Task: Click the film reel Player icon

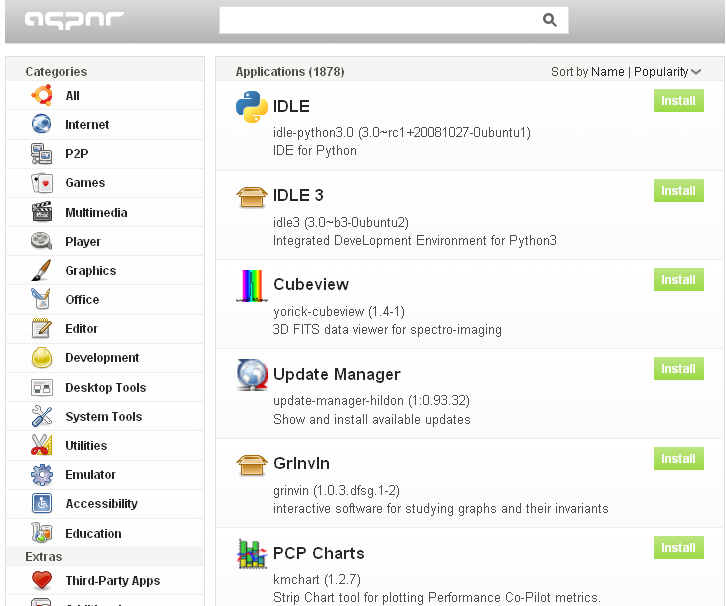Action: pyautogui.click(x=42, y=241)
